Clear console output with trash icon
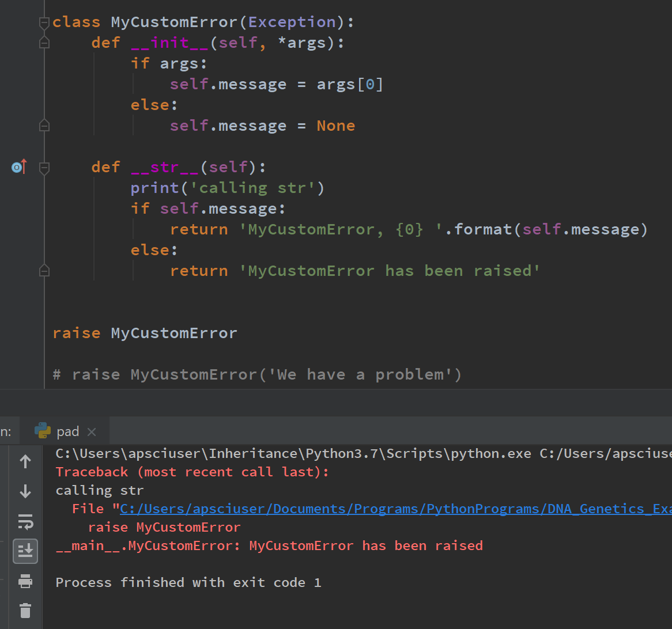The image size is (672, 629). point(25,611)
